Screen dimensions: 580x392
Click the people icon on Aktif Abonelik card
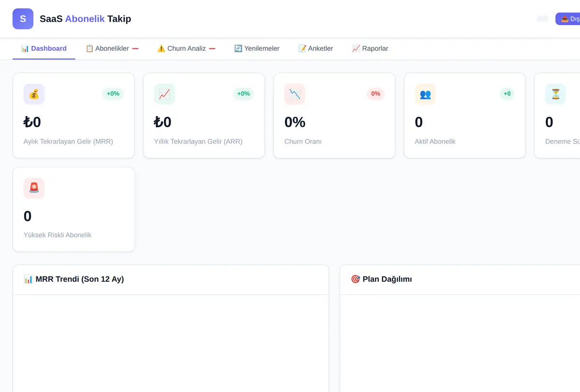[x=425, y=94]
